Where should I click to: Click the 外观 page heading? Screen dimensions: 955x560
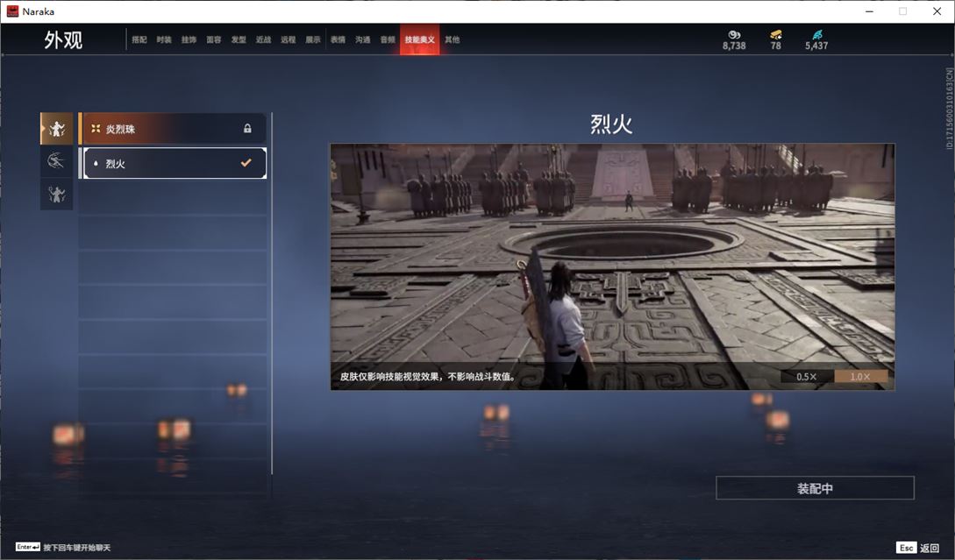coord(63,40)
